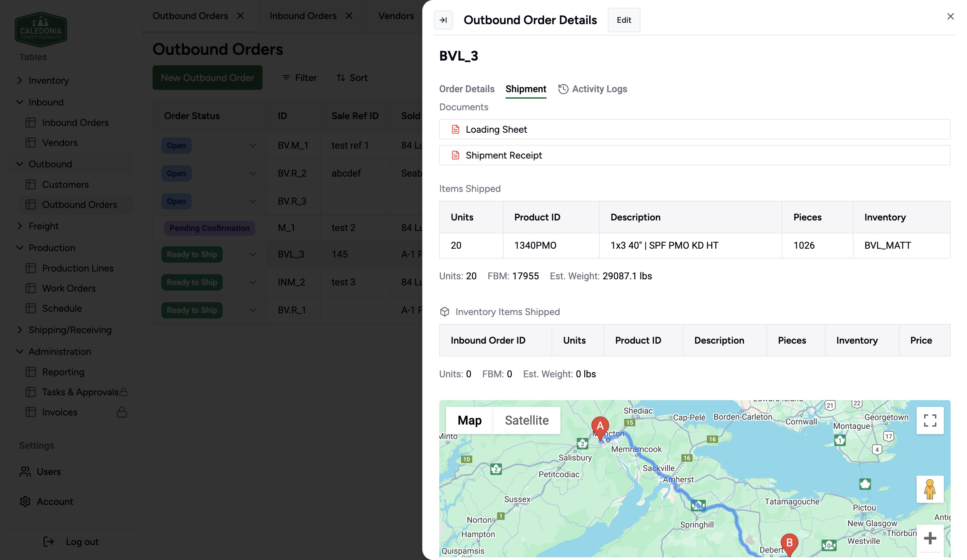
Task: Expand the Shipping/Receiving section
Action: (x=19, y=330)
